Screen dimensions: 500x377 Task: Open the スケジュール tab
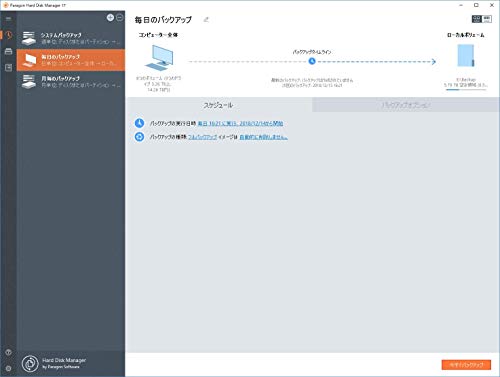pyautogui.click(x=219, y=105)
